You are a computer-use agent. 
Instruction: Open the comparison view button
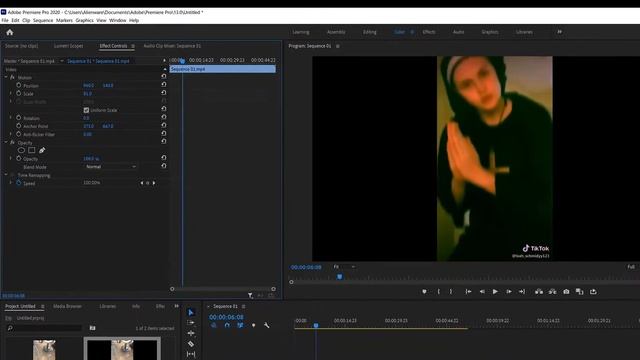coord(579,291)
